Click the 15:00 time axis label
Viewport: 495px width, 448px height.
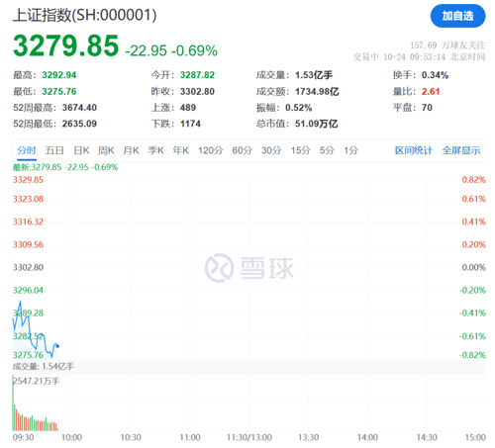(475, 438)
